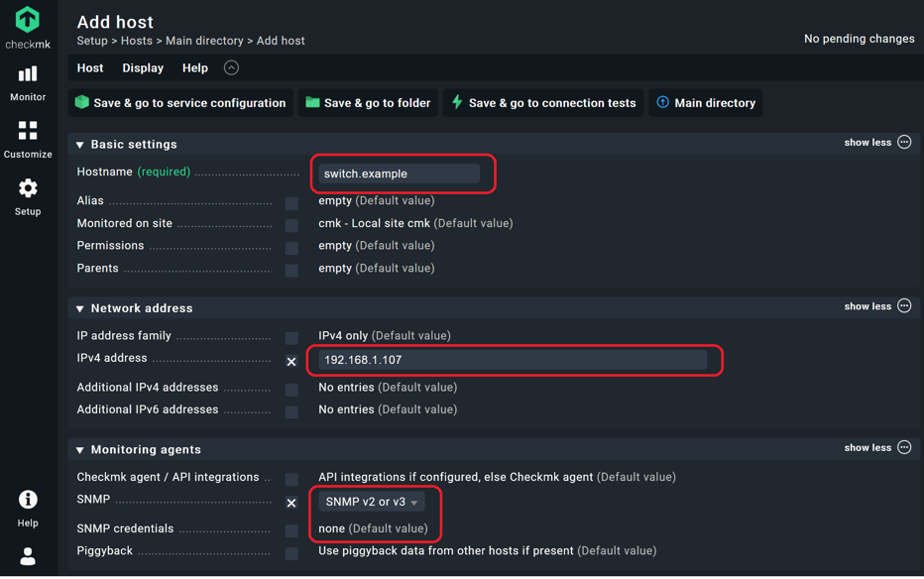Uncheck the IPv4 address checkbox
The height and width of the screenshot is (579, 924).
291,362
